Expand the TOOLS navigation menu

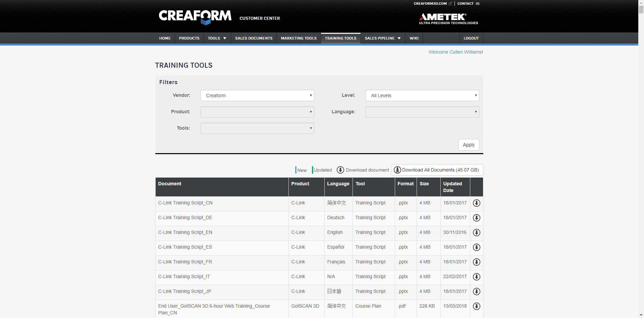[217, 38]
